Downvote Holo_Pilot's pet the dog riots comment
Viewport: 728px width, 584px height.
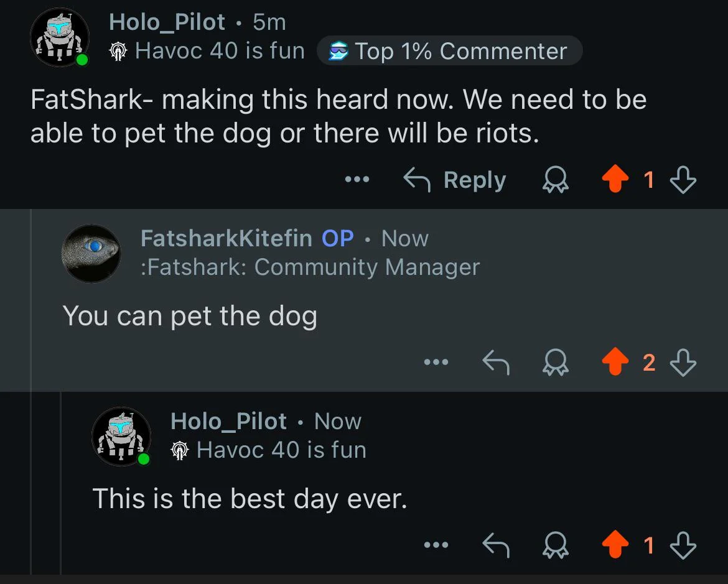click(x=683, y=180)
